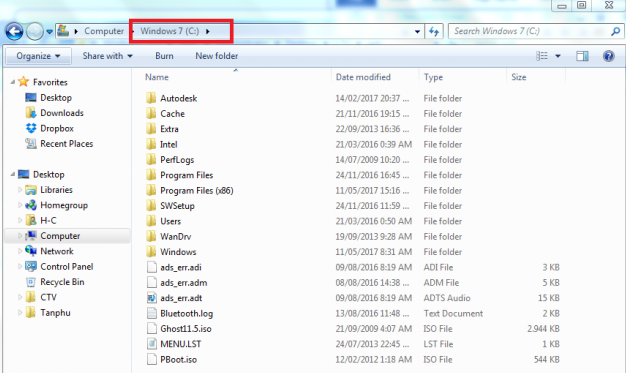The width and height of the screenshot is (626, 374).
Task: Create a New folder
Action: (216, 56)
